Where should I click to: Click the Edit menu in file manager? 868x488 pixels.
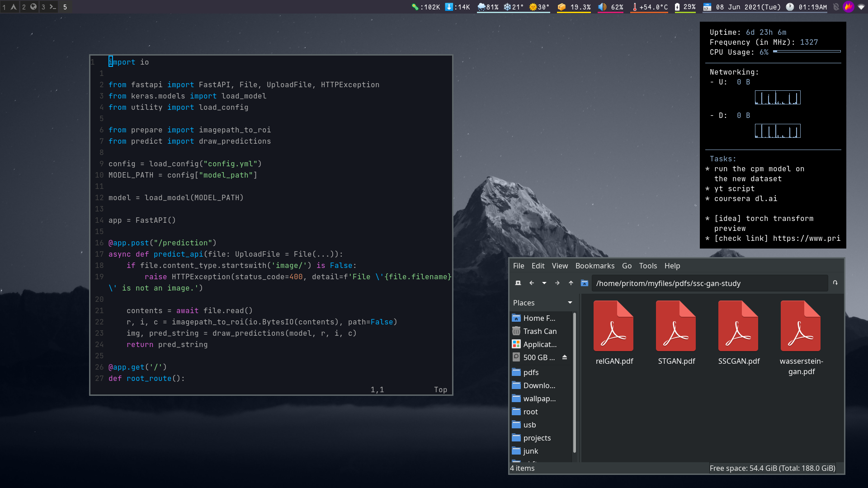(x=537, y=266)
